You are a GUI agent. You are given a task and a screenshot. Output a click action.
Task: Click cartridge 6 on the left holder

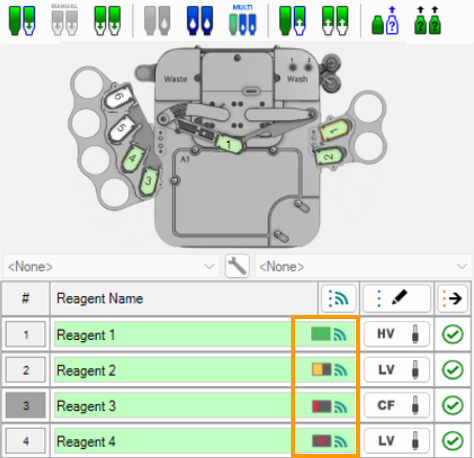tap(118, 97)
